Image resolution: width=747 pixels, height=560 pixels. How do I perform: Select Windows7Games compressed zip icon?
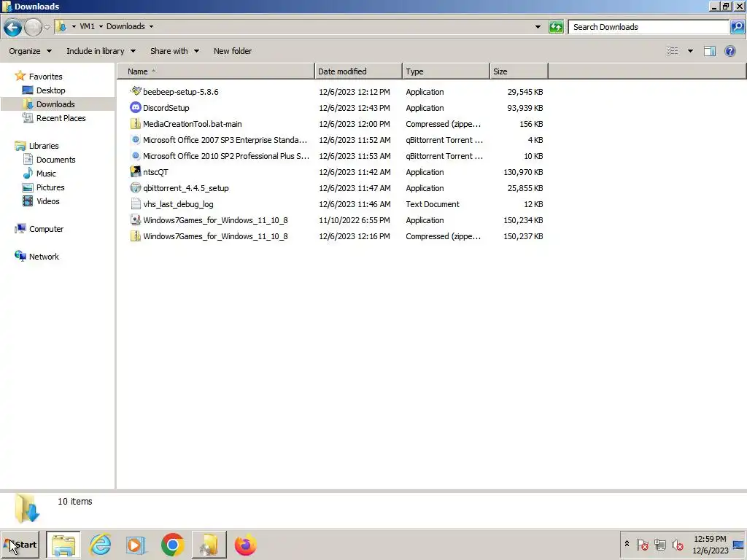(x=135, y=236)
